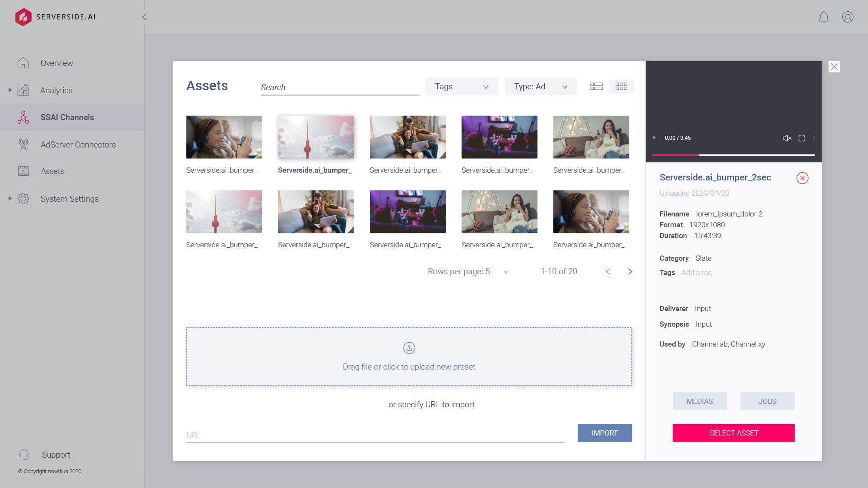
Task: Switch to list view of assets
Action: pyautogui.click(x=597, y=86)
